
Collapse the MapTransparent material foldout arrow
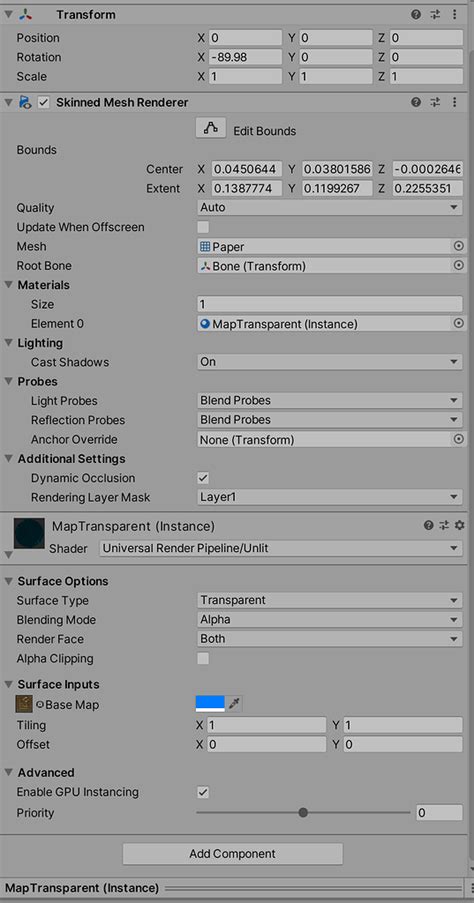tap(8, 555)
